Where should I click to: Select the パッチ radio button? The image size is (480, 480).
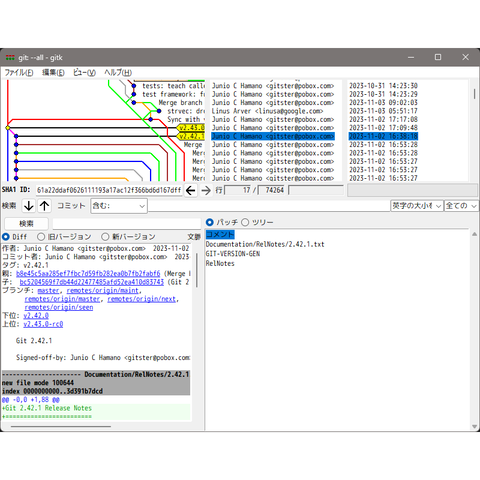(x=209, y=222)
